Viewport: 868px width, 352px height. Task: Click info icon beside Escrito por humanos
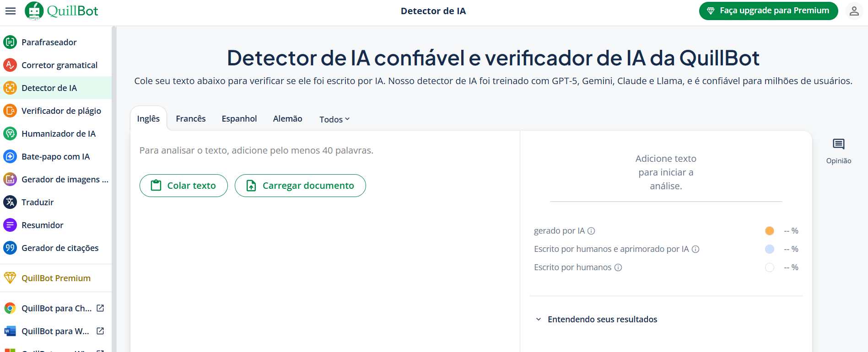618,267
